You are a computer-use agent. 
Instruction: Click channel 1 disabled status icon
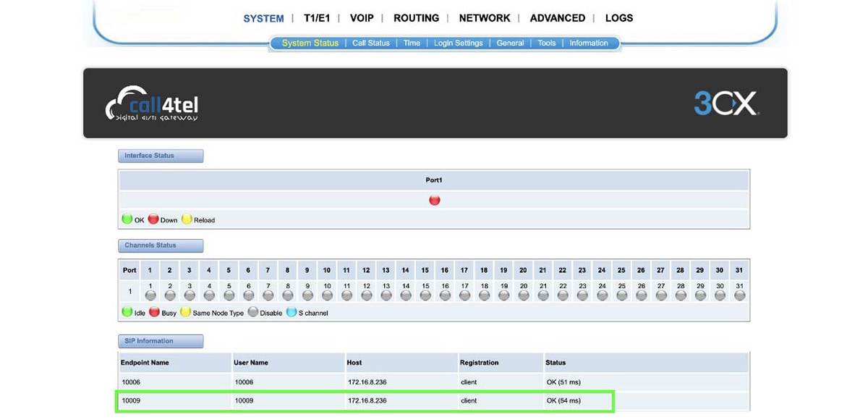click(150, 295)
